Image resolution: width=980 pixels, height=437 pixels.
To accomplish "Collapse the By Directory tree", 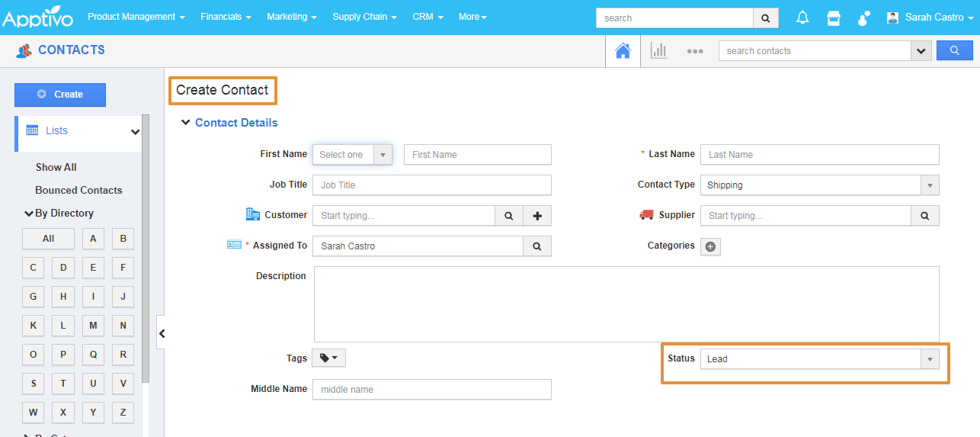I will [30, 214].
